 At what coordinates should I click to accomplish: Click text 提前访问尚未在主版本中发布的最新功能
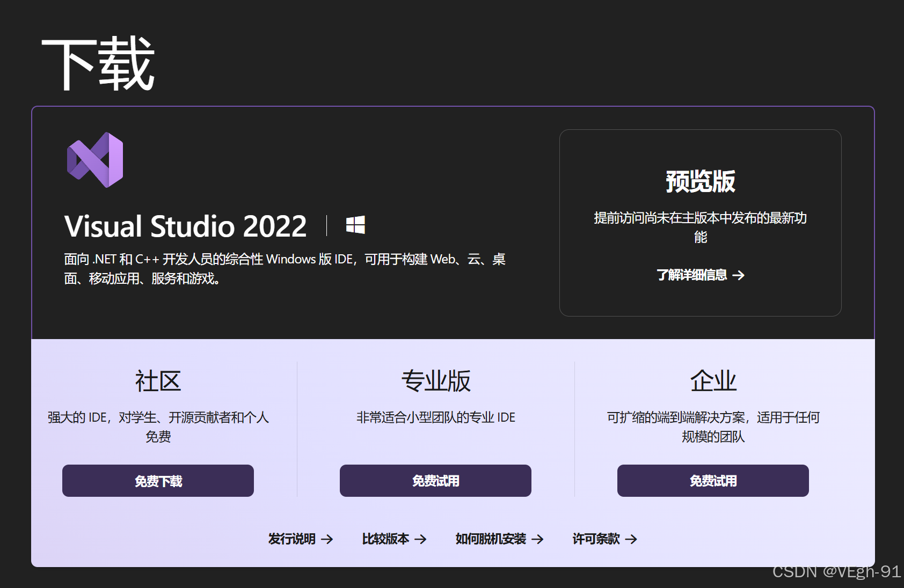(x=701, y=227)
